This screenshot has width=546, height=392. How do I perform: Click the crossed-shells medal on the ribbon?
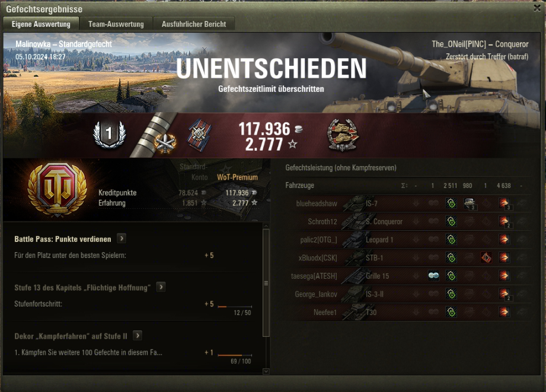165,143
